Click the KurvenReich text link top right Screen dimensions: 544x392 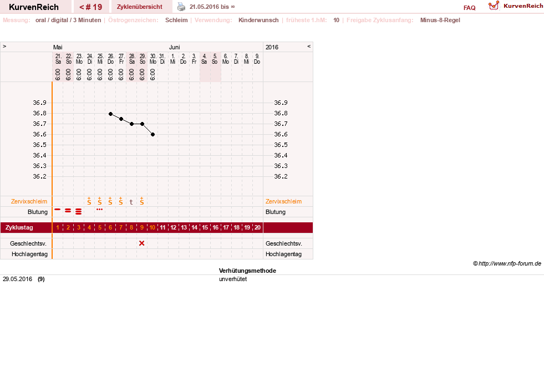click(523, 6)
